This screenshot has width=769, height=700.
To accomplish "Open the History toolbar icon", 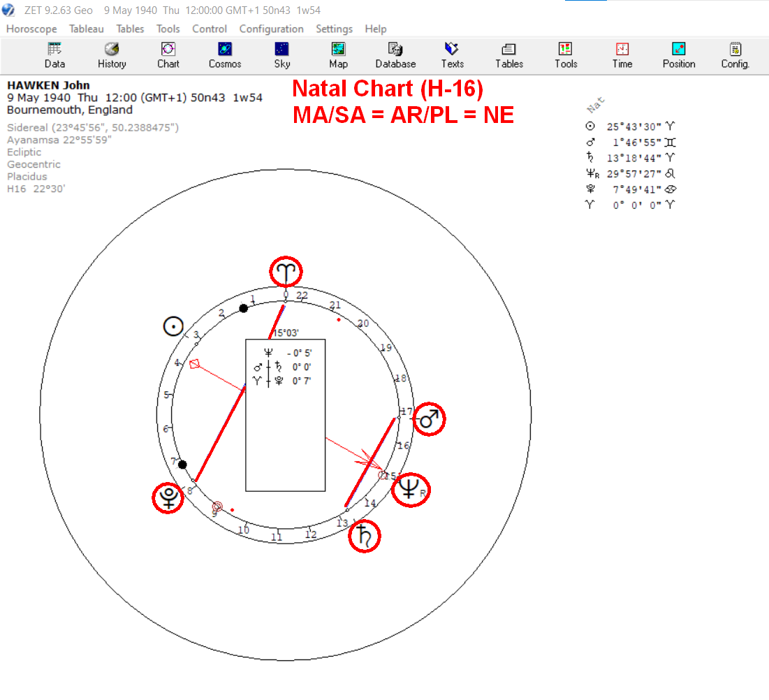I will coord(112,55).
